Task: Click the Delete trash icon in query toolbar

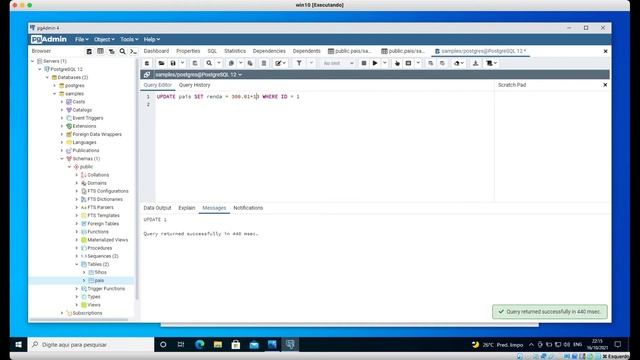Action: pyautogui.click(x=264, y=63)
